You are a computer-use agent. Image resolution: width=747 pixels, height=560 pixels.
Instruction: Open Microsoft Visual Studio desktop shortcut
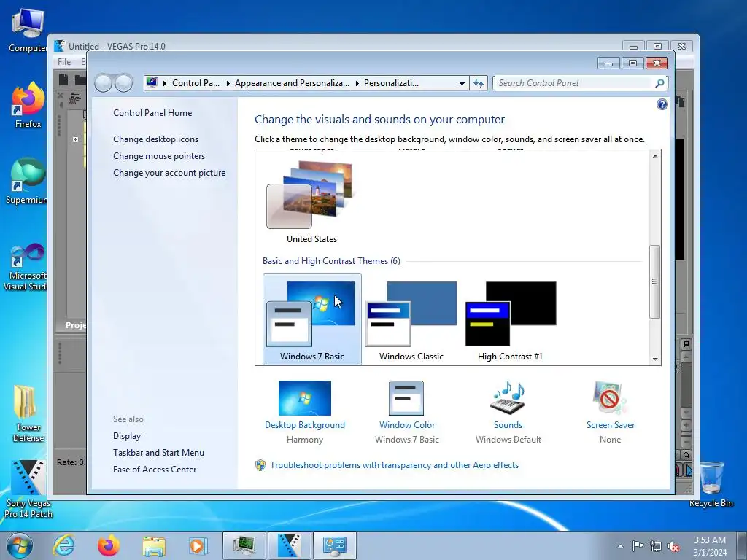[26, 267]
